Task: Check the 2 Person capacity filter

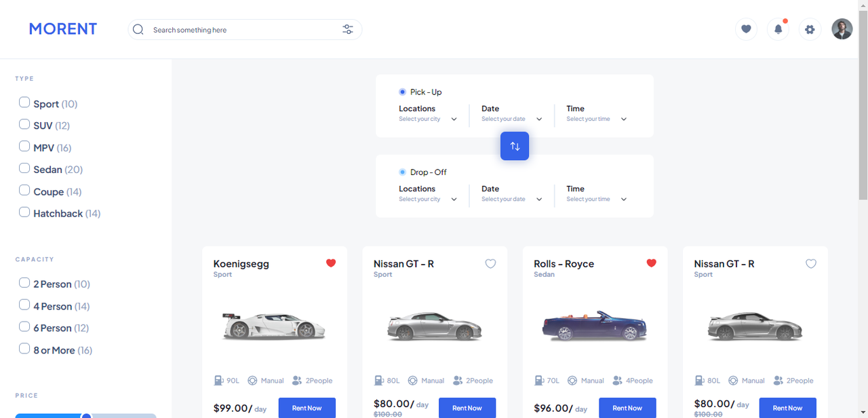Action: tap(24, 283)
